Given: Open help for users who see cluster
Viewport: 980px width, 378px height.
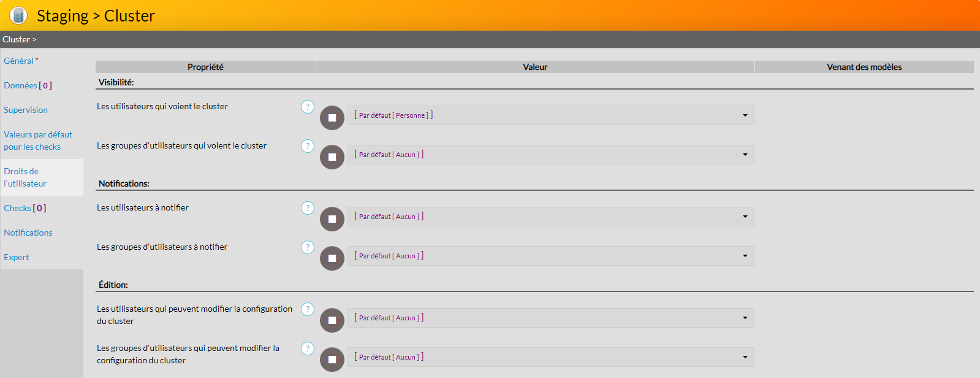Looking at the screenshot, I should 308,107.
